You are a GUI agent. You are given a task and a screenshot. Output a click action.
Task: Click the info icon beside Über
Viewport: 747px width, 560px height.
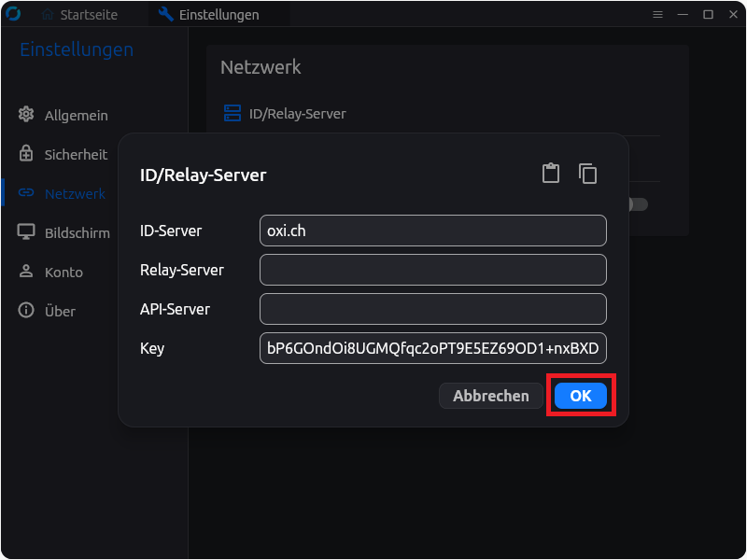pyautogui.click(x=26, y=311)
